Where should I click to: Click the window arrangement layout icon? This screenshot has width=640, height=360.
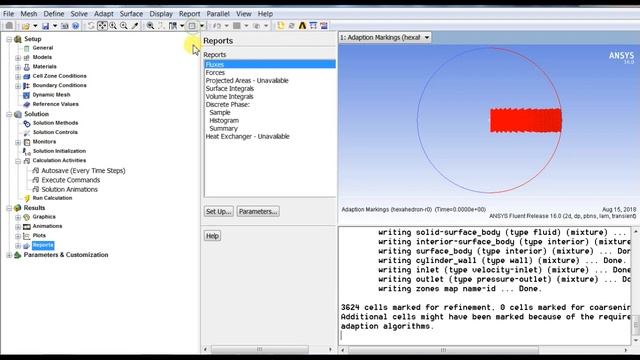[173, 26]
